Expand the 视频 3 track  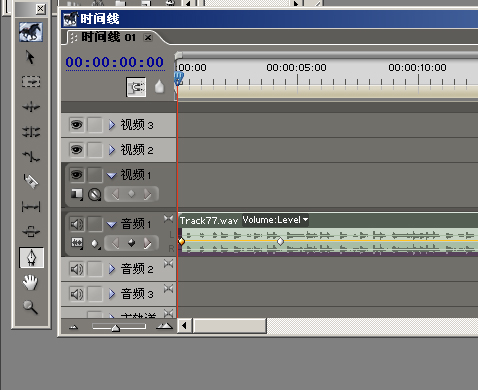point(112,125)
